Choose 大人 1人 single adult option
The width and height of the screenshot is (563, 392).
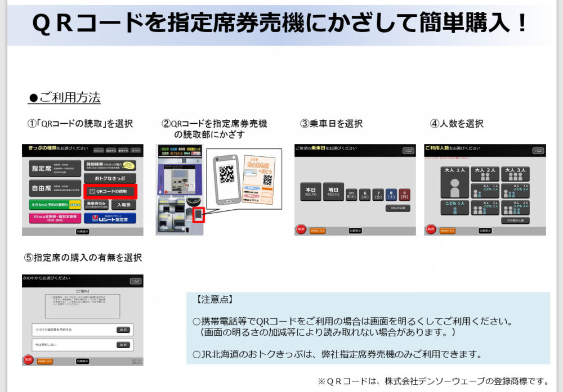454,183
